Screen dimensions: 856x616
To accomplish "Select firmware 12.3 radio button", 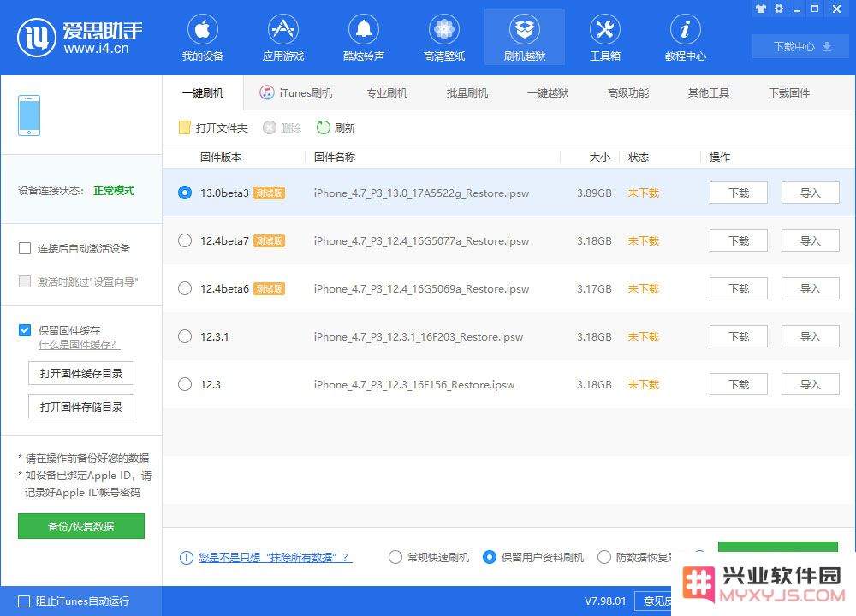I will coord(185,385).
